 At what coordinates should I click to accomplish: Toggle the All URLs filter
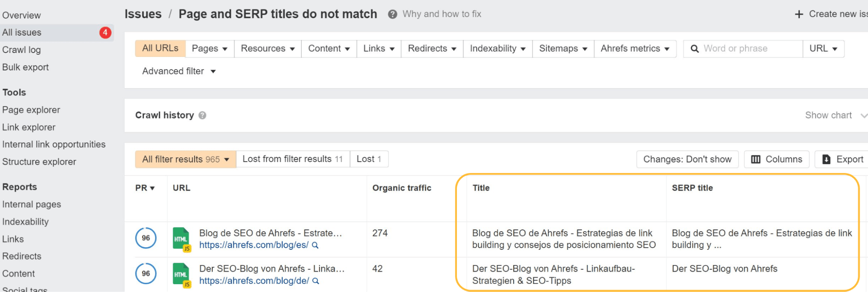tap(160, 48)
